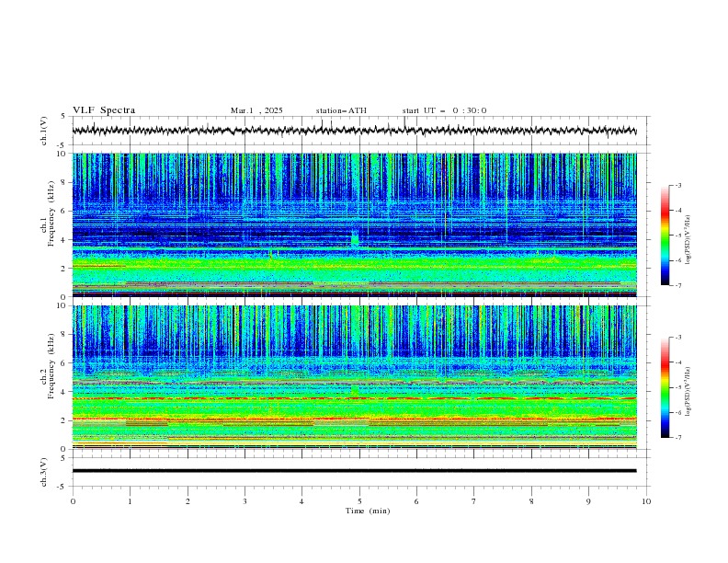The height and width of the screenshot is (563, 728).
Task: Click the time axis tick label '10'
Action: pyautogui.click(x=646, y=501)
